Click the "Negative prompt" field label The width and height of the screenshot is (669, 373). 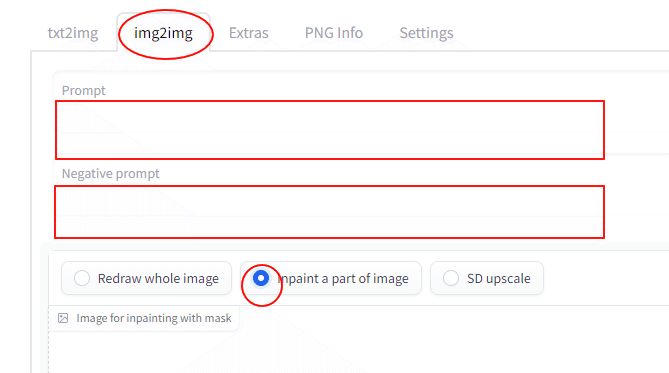coord(111,173)
